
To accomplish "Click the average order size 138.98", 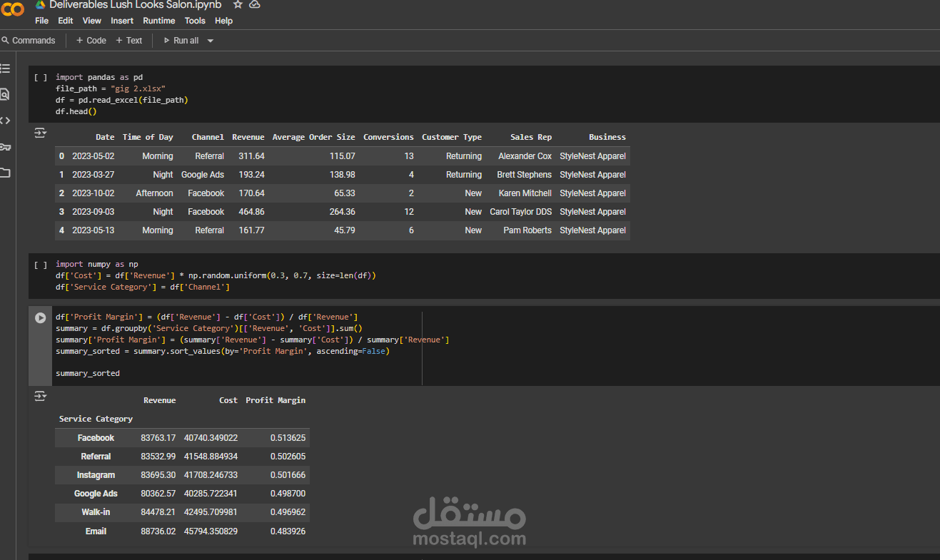I will pos(341,175).
